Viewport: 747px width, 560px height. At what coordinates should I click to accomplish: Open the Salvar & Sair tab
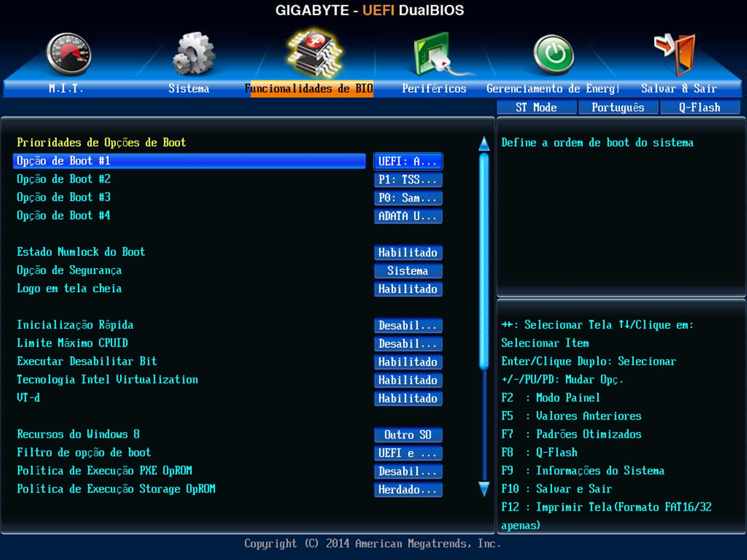[x=679, y=88]
